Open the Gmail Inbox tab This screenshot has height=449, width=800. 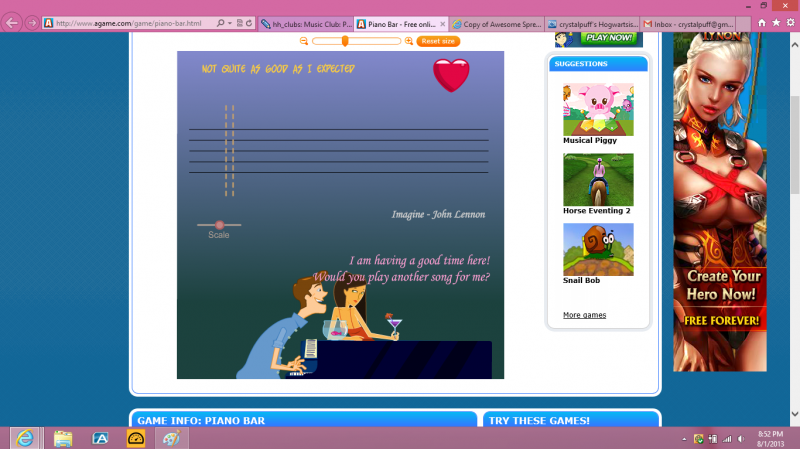[688, 24]
